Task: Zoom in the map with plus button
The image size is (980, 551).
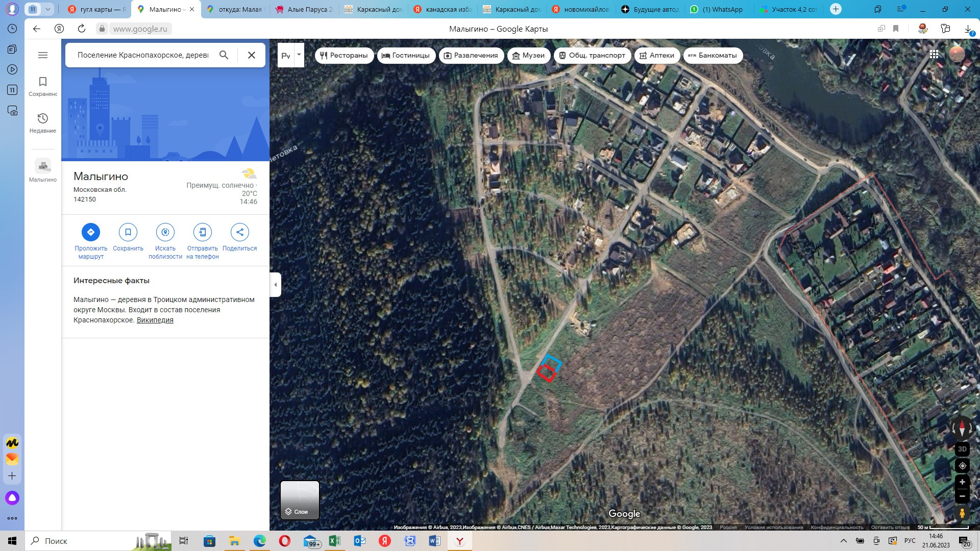Action: click(962, 482)
